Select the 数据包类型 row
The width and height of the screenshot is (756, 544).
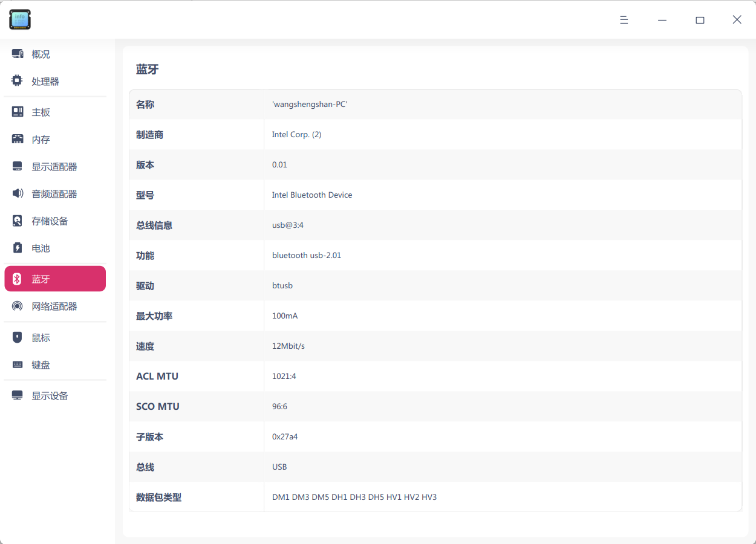coord(158,497)
